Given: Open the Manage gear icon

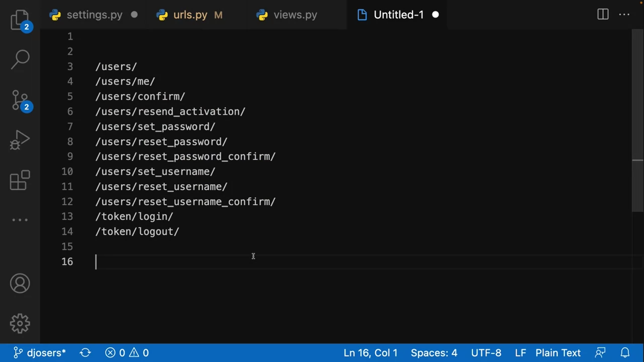Looking at the screenshot, I should click(20, 323).
